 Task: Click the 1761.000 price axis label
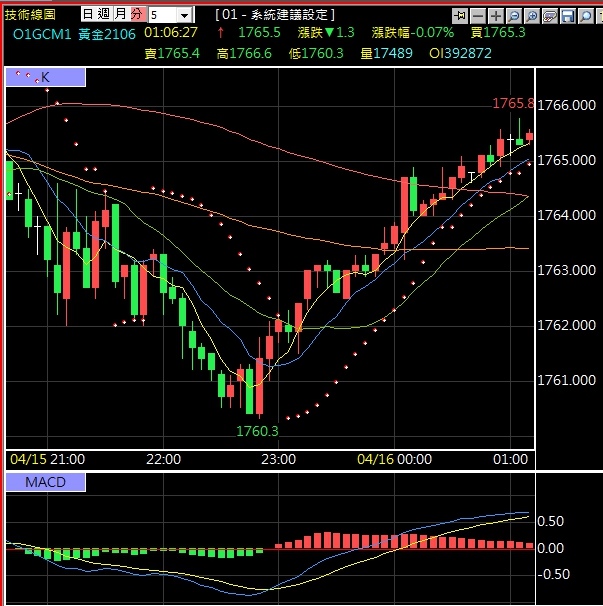click(566, 380)
